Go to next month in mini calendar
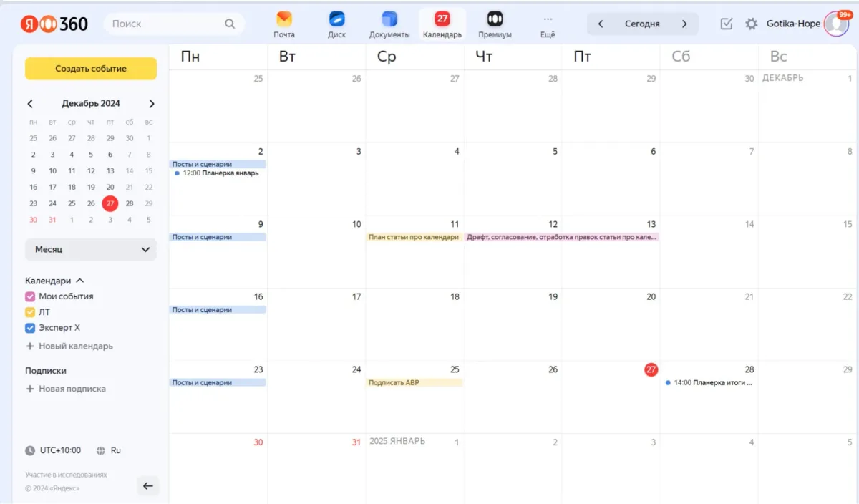859x504 pixels. click(x=152, y=104)
